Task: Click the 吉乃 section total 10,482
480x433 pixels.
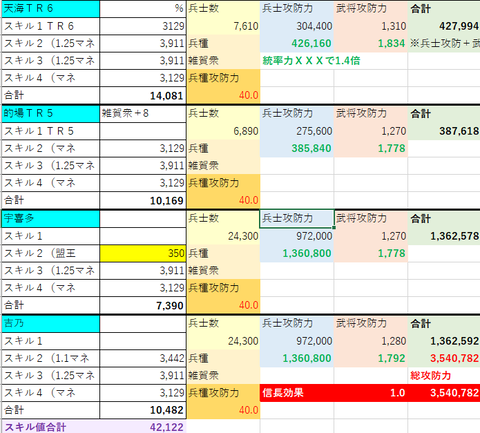Action: tap(143, 410)
